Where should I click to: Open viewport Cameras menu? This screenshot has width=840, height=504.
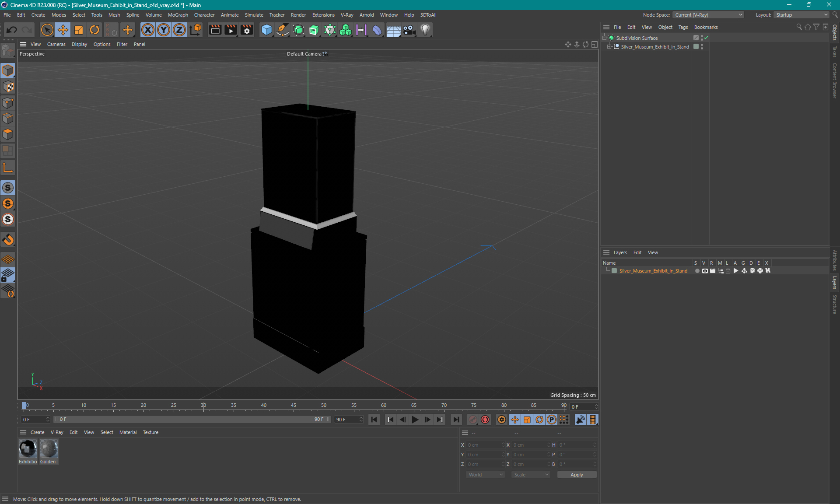pyautogui.click(x=56, y=44)
